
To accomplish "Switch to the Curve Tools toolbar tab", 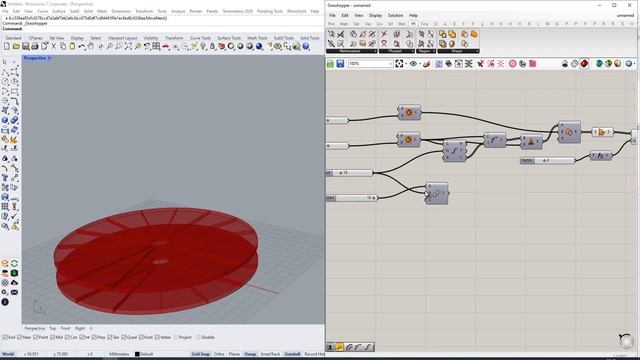I will [x=200, y=38].
